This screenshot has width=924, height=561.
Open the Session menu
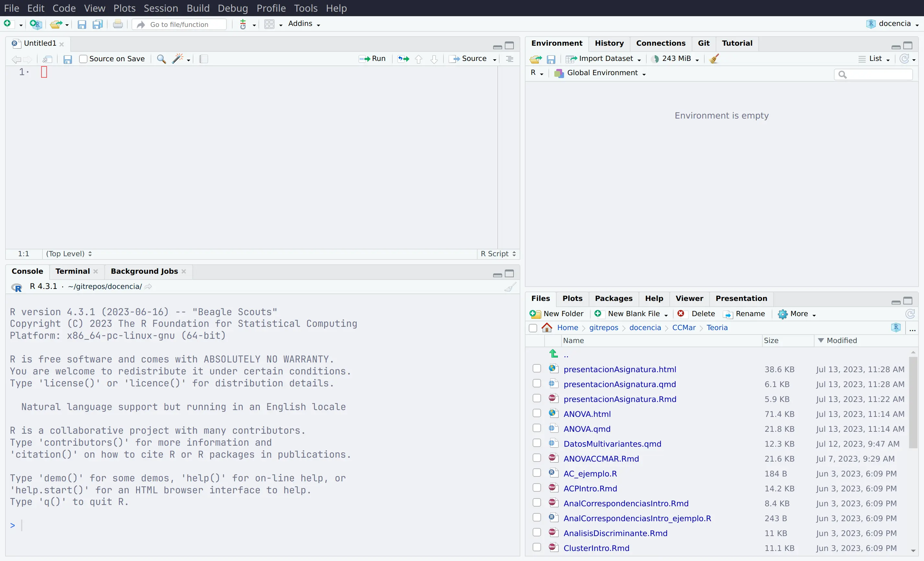[160, 8]
